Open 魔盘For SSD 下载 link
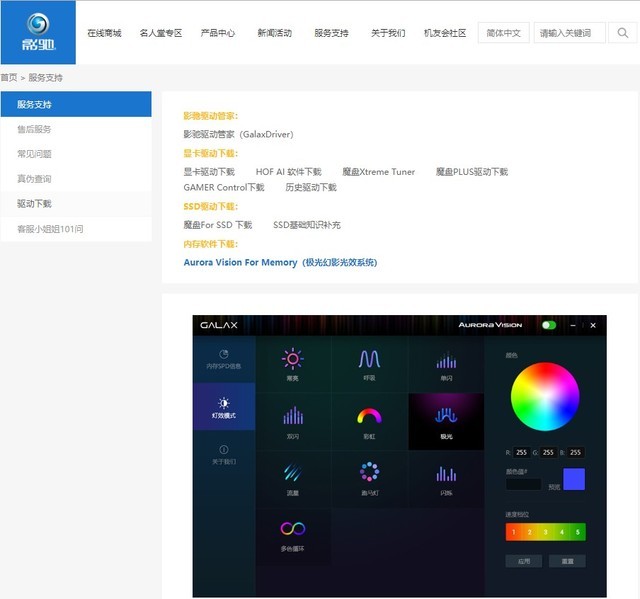Screen dimensions: 640x599 [x=218, y=225]
